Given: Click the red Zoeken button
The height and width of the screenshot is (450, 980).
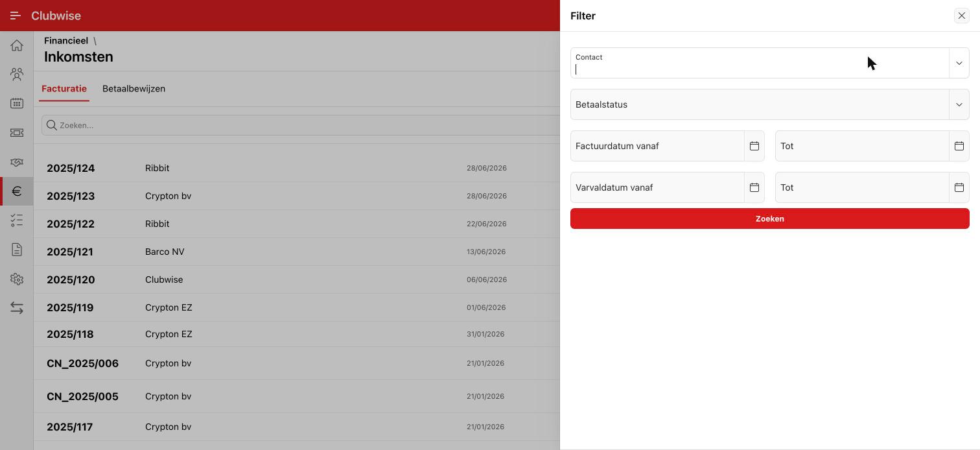Looking at the screenshot, I should tap(770, 219).
